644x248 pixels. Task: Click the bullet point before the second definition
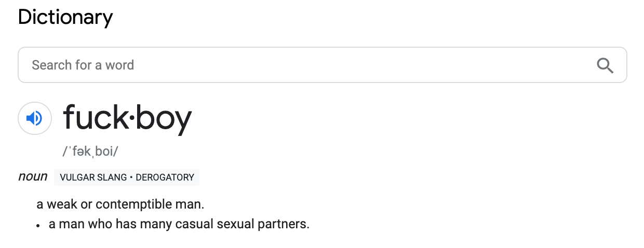pos(38,226)
